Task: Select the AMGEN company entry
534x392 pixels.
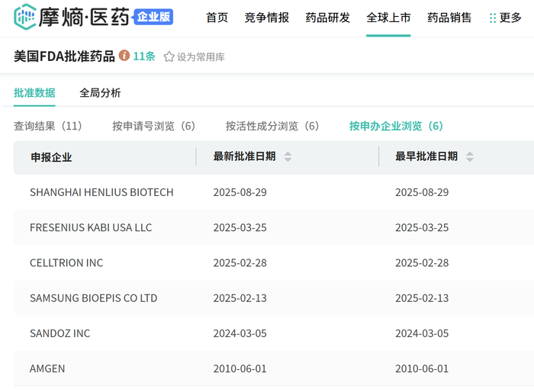Action: pos(47,368)
